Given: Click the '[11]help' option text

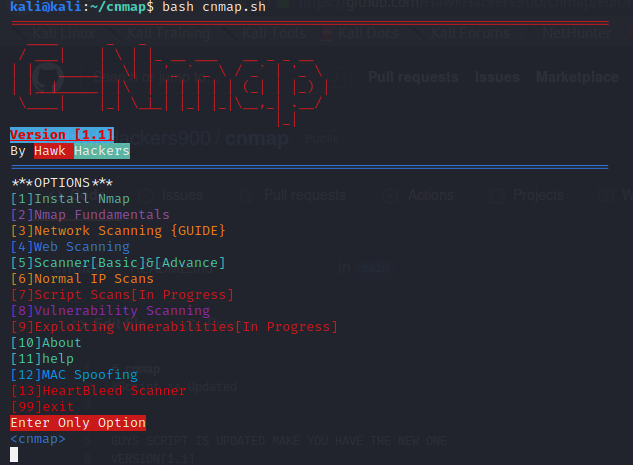Looking at the screenshot, I should 42,359.
